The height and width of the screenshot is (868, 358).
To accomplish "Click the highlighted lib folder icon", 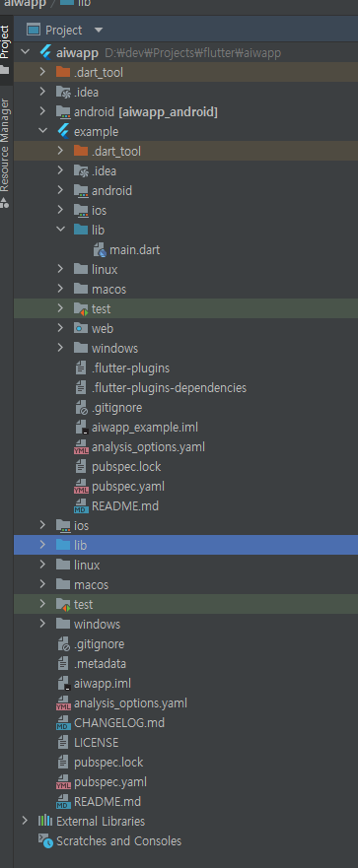I will pyautogui.click(x=63, y=545).
